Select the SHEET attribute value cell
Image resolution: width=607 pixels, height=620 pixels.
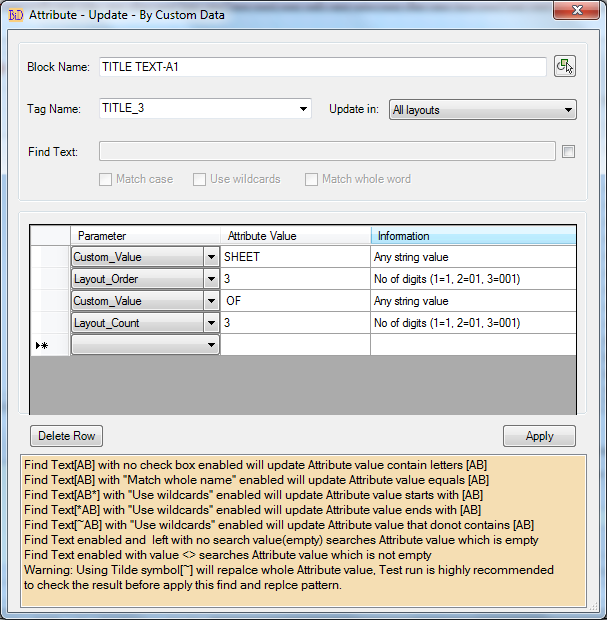tap(295, 257)
